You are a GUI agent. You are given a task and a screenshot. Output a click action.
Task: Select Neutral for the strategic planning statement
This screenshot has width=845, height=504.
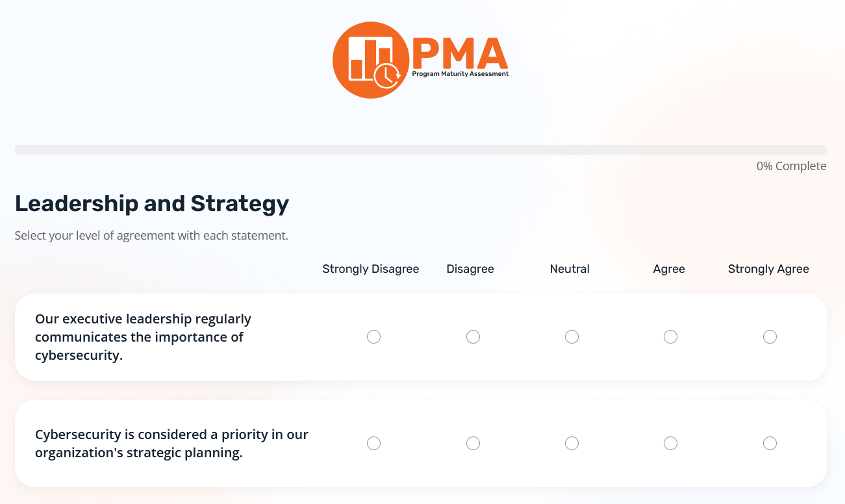click(572, 443)
